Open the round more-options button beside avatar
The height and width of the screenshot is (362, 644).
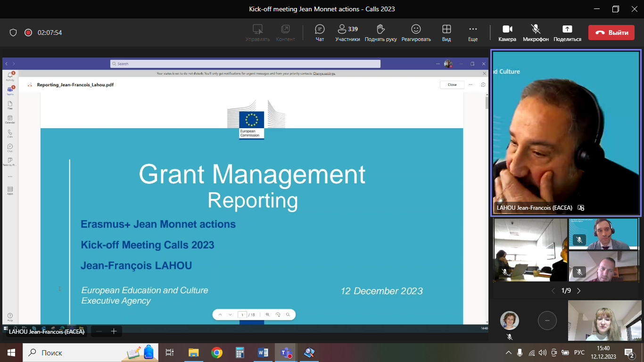(x=547, y=321)
